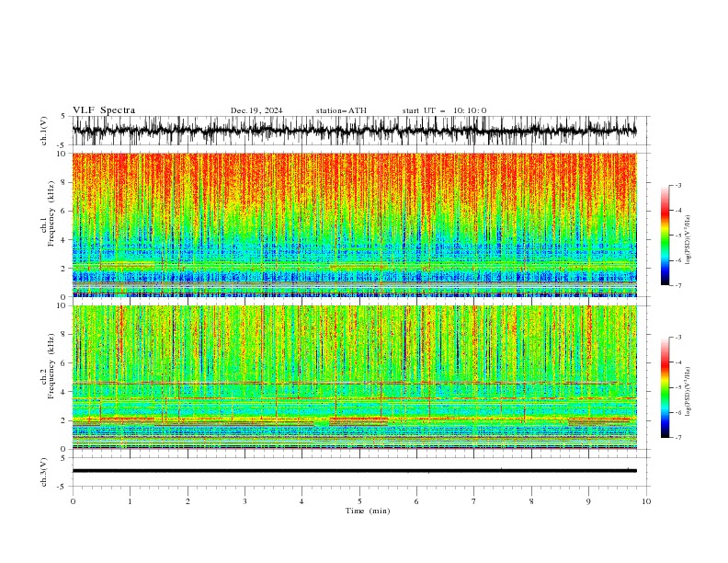The image size is (728, 563).
Task: Click the ch.1 spectrogram color scale bar
Action: [665, 236]
